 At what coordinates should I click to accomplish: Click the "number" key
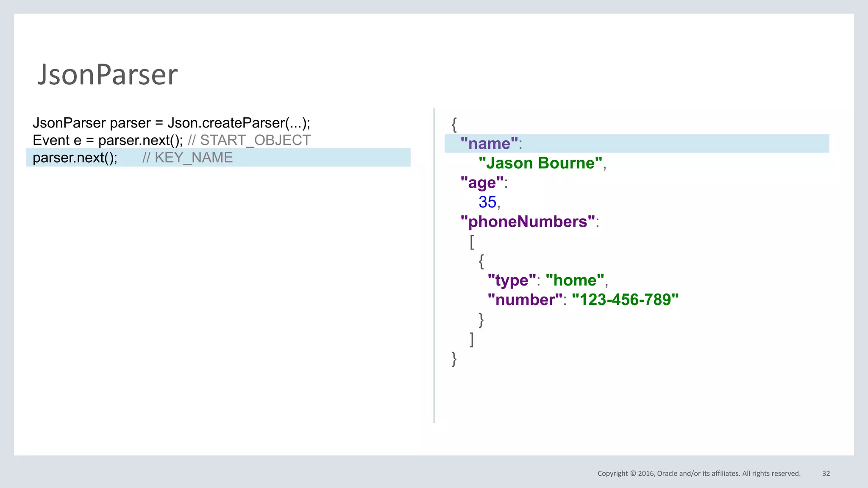525,299
